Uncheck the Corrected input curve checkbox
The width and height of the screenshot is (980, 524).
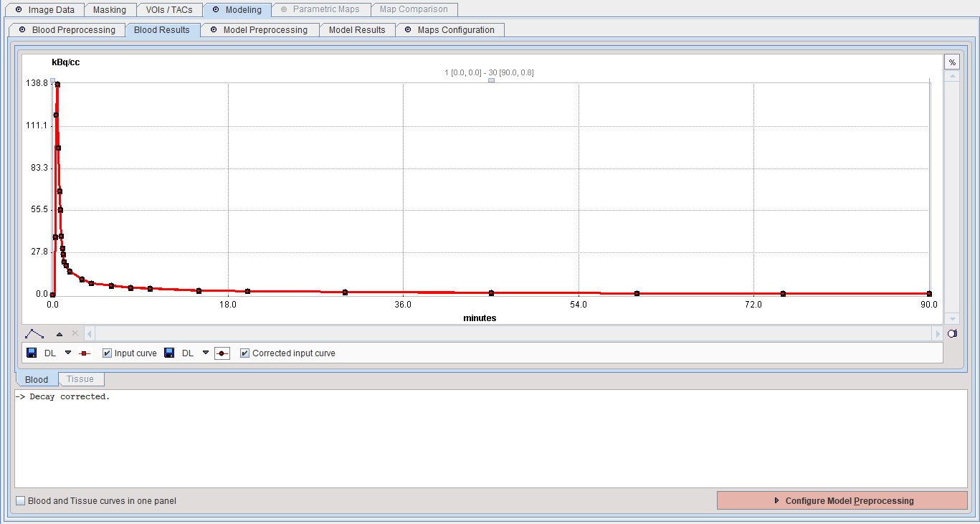click(244, 353)
